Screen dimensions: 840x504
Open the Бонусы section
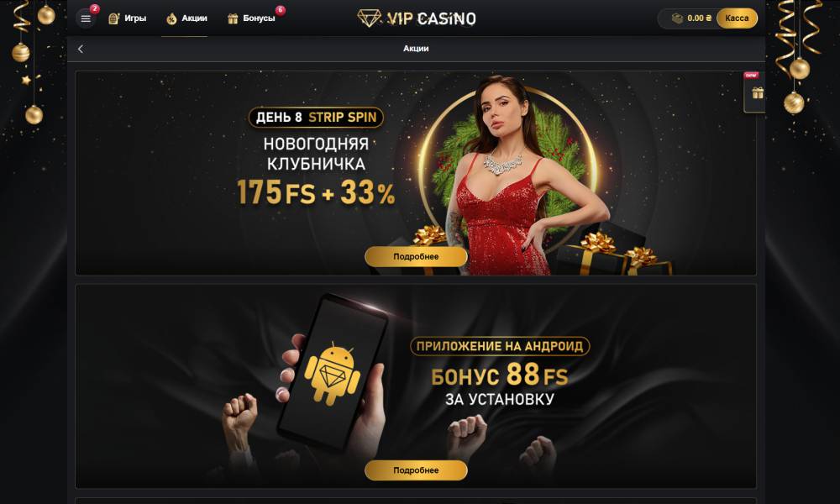(x=251, y=18)
